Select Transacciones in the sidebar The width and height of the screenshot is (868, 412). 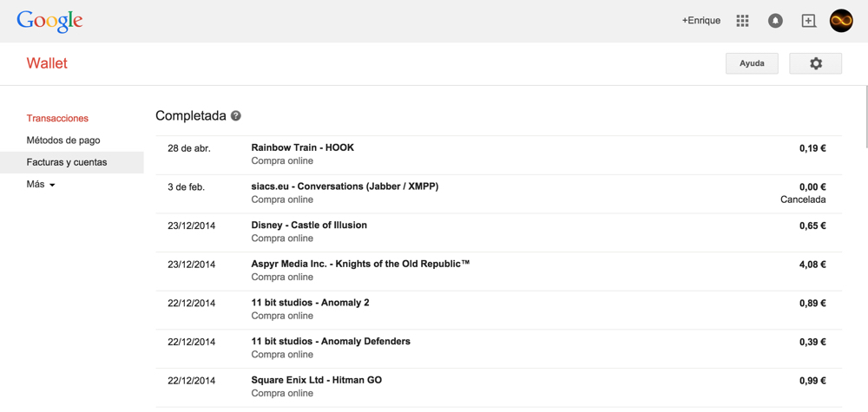[x=57, y=118]
